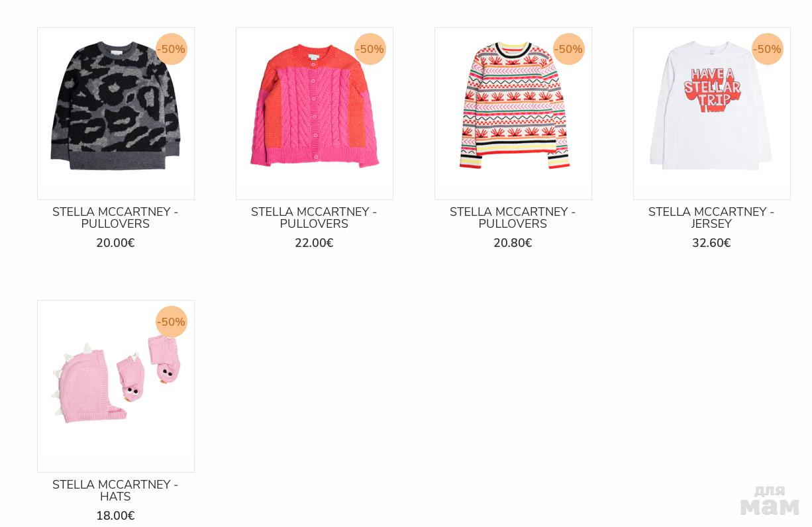The width and height of the screenshot is (812, 527).
Task: Click the 32.60€ price of the jersey
Action: point(711,243)
